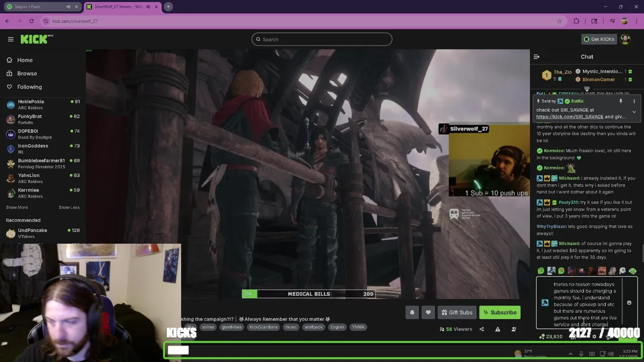This screenshot has width=644, height=362.
Task: Click the music tag
Action: [291, 327]
